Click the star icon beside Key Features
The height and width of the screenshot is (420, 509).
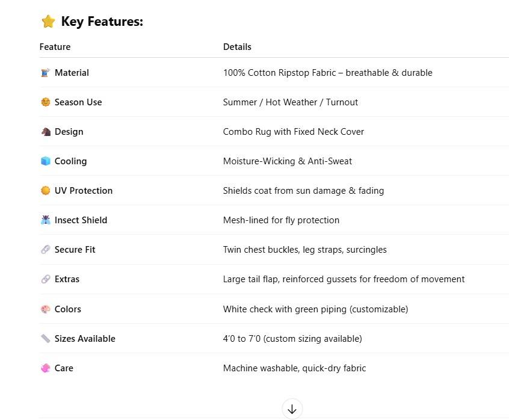click(48, 22)
